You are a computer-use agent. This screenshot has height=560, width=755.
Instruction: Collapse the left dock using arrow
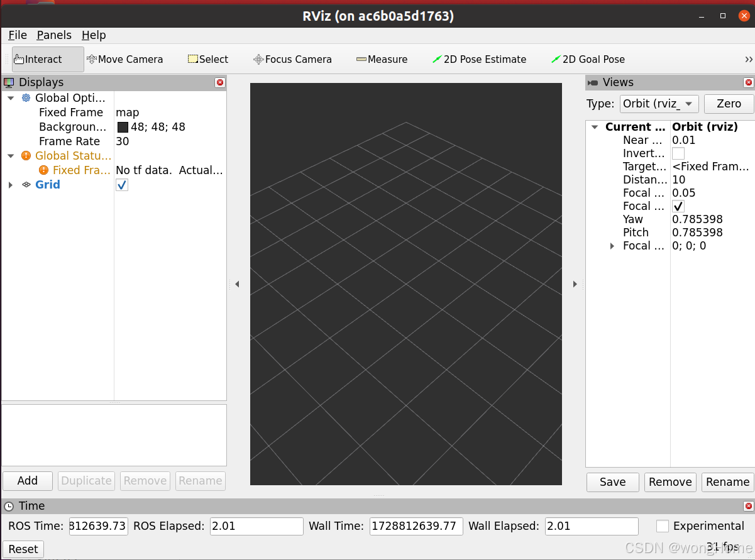coord(237,284)
